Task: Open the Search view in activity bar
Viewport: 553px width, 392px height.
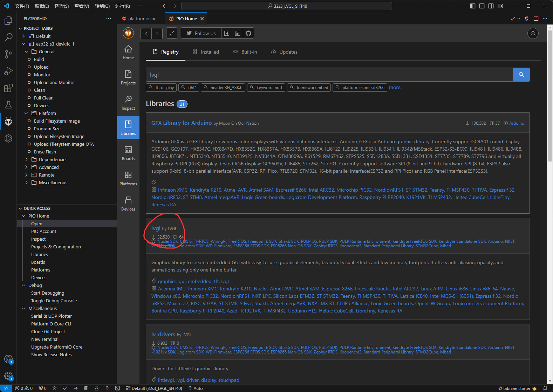Action: tap(8, 37)
